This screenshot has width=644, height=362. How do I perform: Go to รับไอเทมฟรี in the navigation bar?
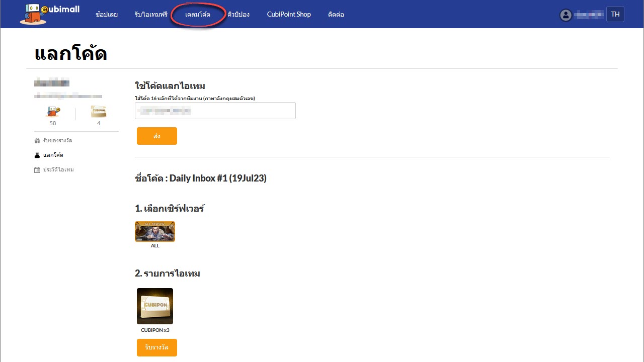point(151,14)
